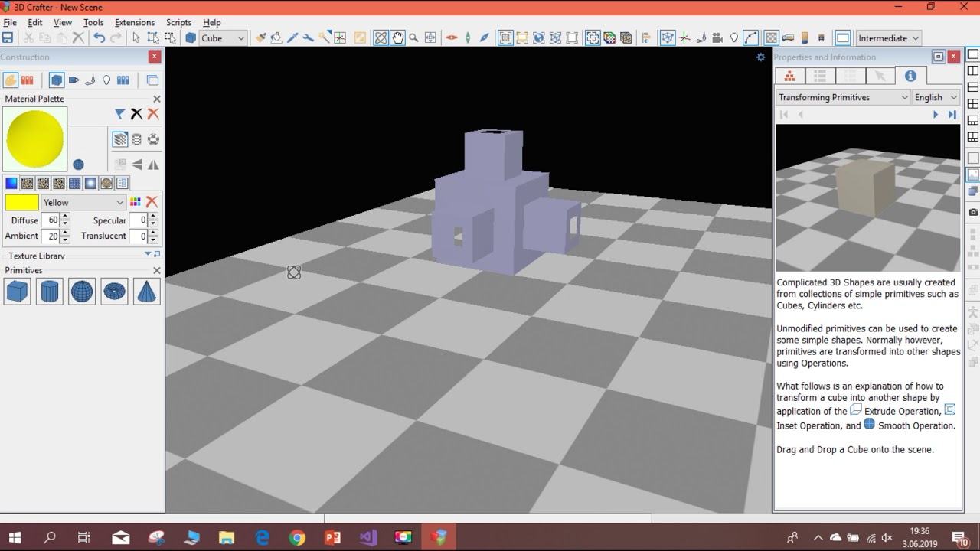Drop the Cube primitive icon

coord(17,292)
